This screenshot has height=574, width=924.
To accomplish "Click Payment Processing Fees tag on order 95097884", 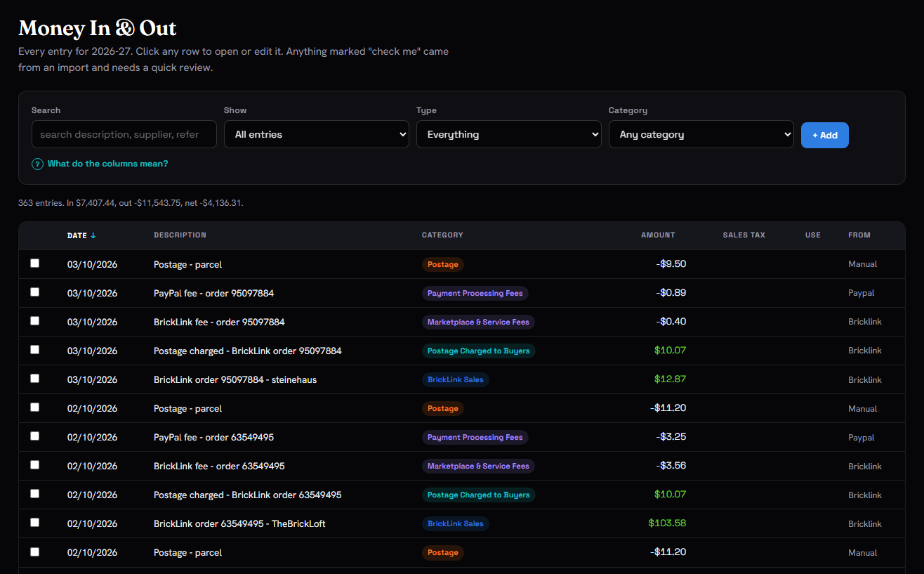I will pyautogui.click(x=475, y=293).
